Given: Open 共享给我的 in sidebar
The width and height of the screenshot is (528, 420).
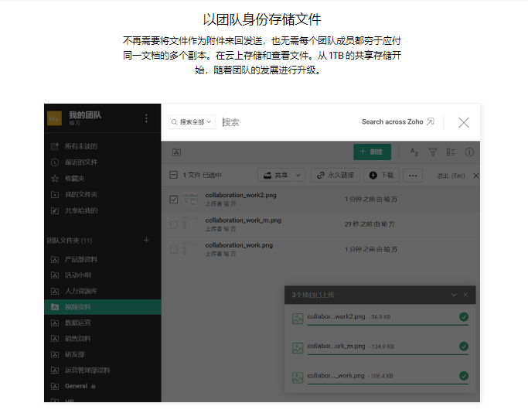Looking at the screenshot, I should coord(81,210).
